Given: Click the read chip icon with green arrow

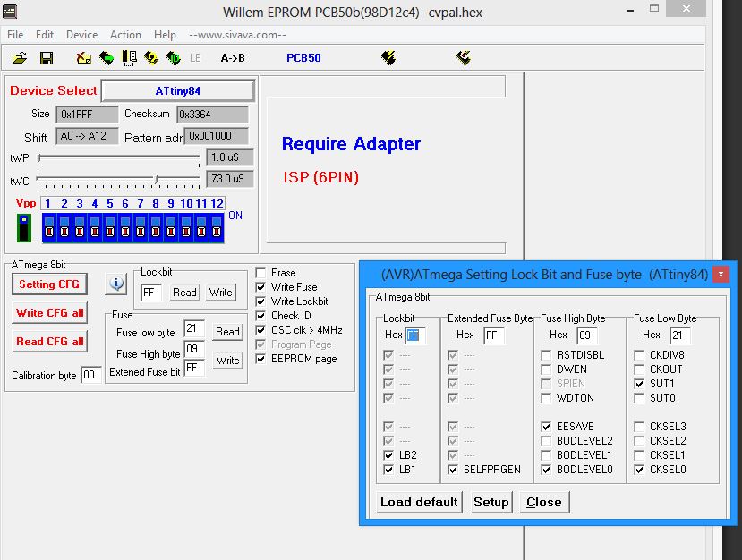Looking at the screenshot, I should 107,58.
